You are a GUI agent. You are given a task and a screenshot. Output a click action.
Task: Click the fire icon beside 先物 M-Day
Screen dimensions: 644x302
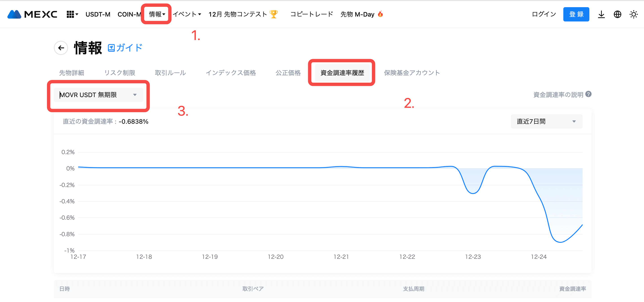380,14
